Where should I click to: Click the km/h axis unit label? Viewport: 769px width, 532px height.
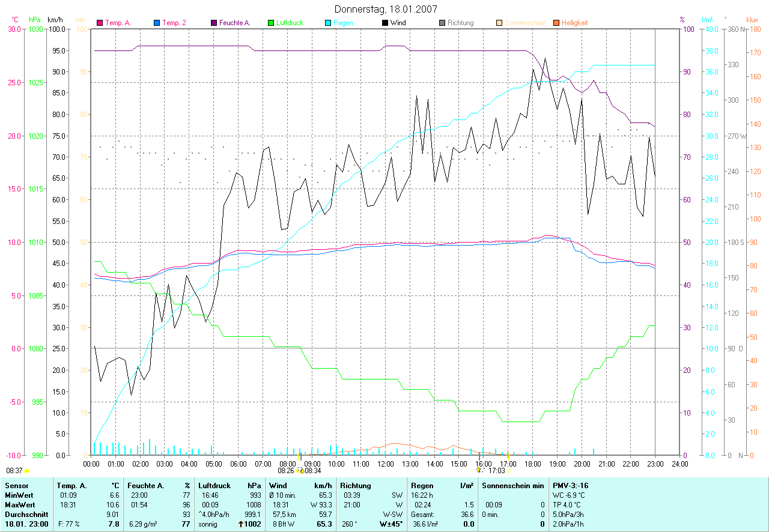pyautogui.click(x=55, y=20)
